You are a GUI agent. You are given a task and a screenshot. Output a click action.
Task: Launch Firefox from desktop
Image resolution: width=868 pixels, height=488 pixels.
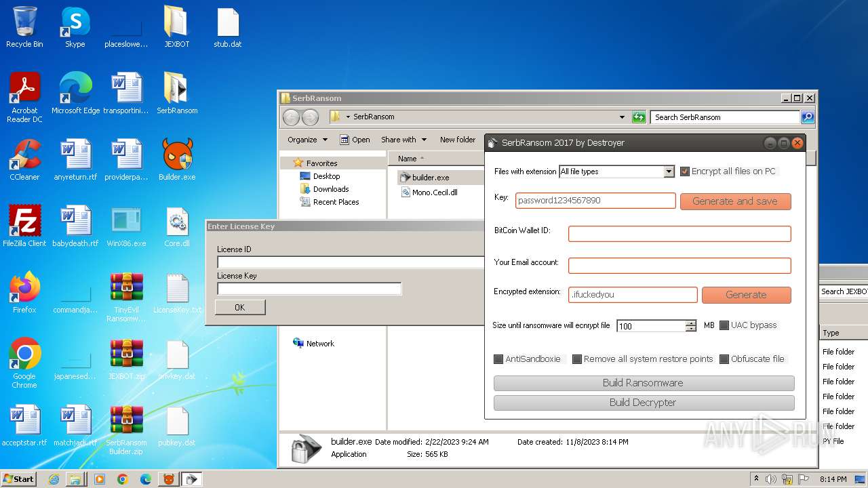pos(24,293)
